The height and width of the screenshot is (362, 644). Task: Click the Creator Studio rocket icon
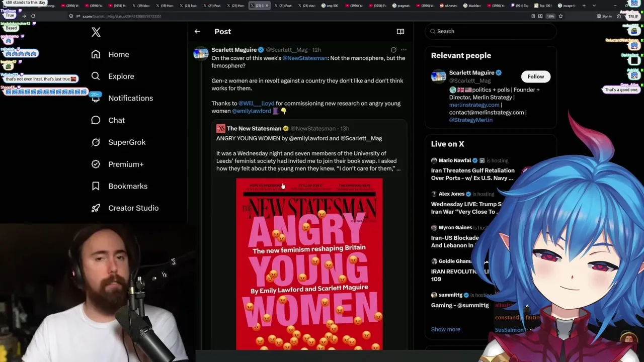[96, 208]
